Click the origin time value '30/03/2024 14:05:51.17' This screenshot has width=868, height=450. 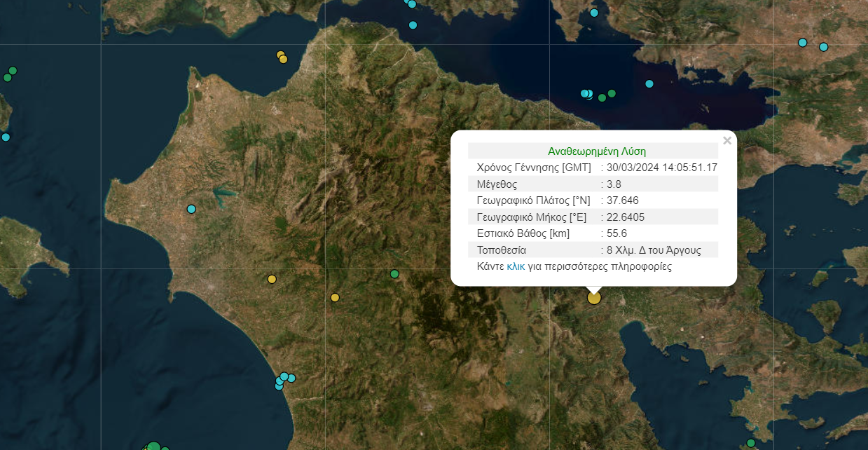point(662,168)
